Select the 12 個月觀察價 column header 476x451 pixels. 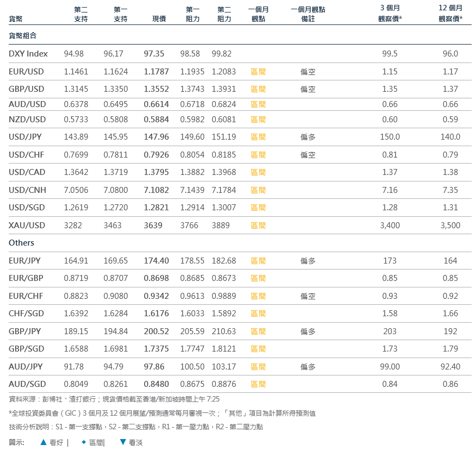pos(450,14)
